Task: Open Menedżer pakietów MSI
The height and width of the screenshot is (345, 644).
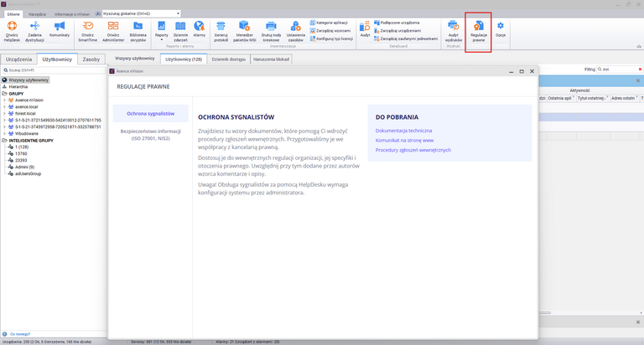Action: click(245, 31)
